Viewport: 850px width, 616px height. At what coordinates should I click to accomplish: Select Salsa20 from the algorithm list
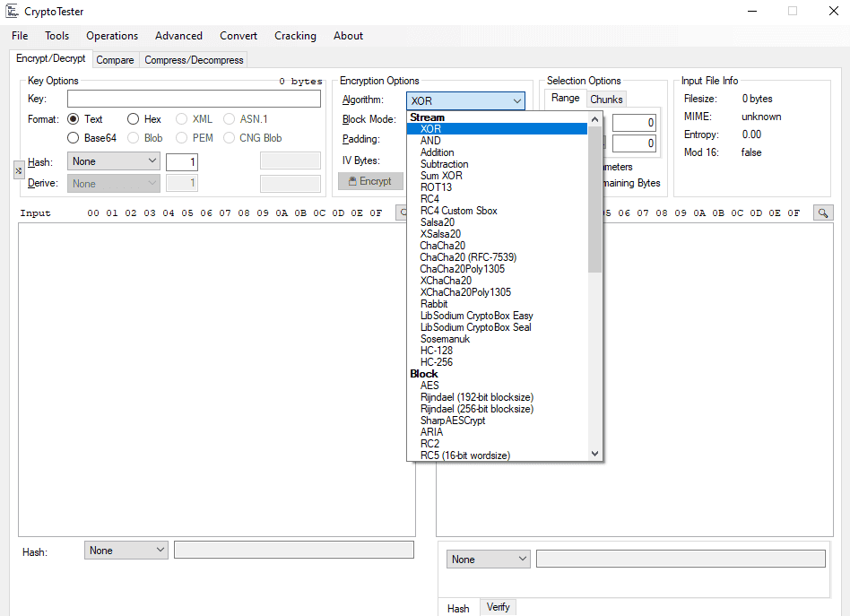coord(437,222)
